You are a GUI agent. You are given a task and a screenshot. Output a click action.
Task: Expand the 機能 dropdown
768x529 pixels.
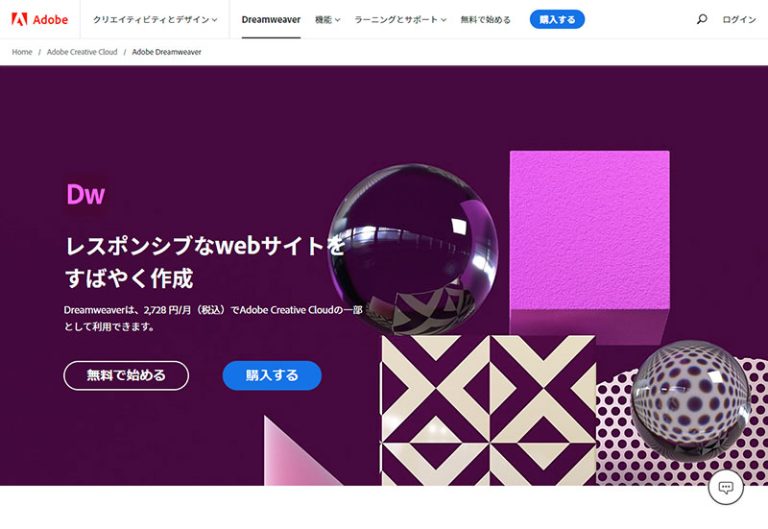pyautogui.click(x=327, y=20)
